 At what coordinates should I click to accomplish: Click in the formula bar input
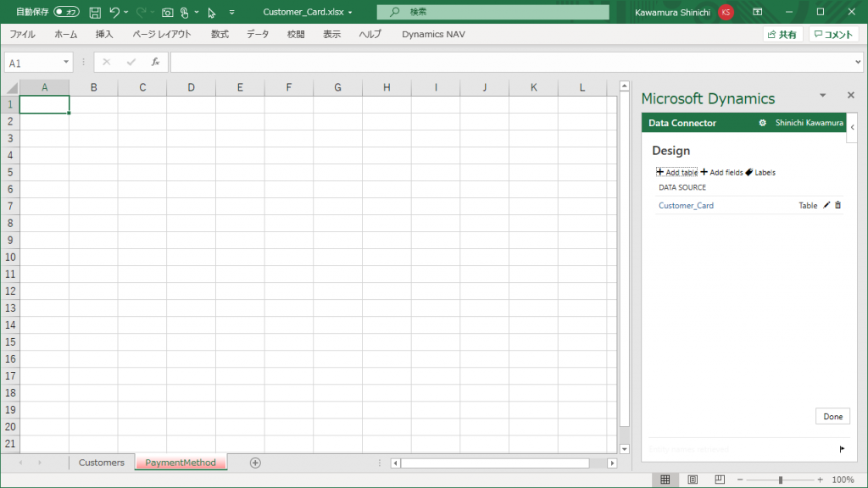pyautogui.click(x=512, y=62)
